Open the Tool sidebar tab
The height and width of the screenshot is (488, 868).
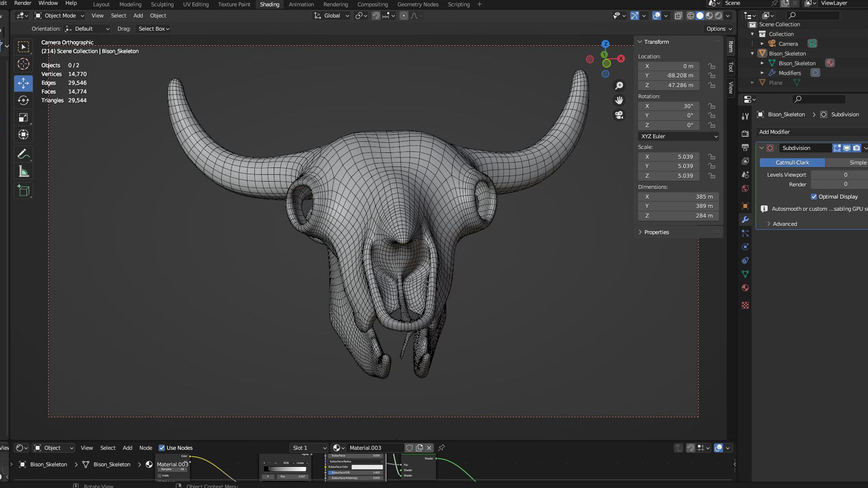[x=731, y=67]
